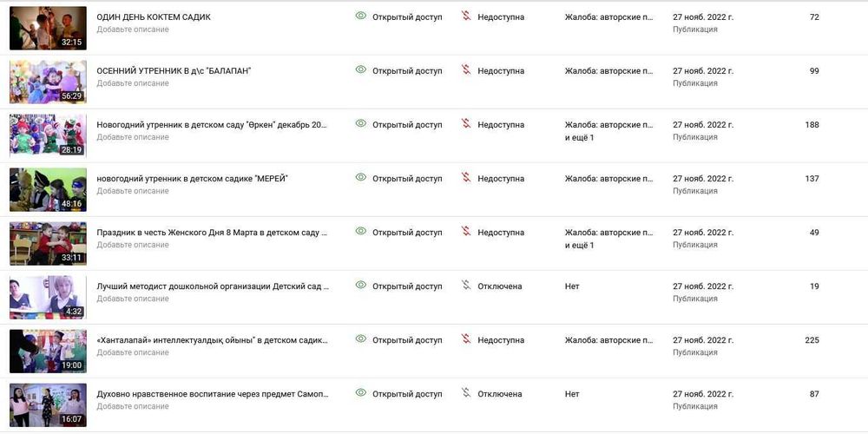
Task: Click monetization-off icon for Лучший методист video
Action: pyautogui.click(x=466, y=286)
